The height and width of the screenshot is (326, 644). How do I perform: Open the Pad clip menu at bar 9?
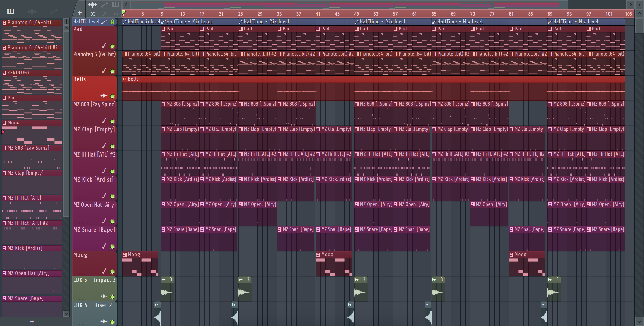click(163, 29)
